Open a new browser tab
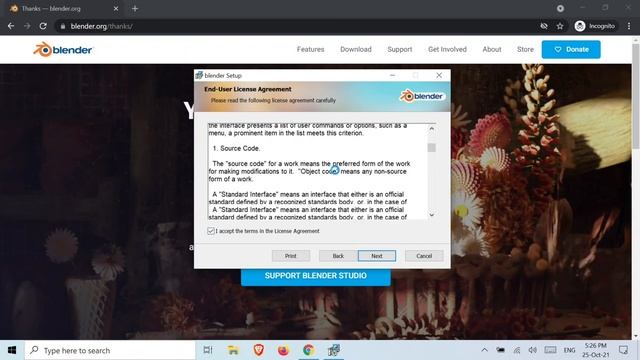The height and width of the screenshot is (360, 640). (x=135, y=8)
